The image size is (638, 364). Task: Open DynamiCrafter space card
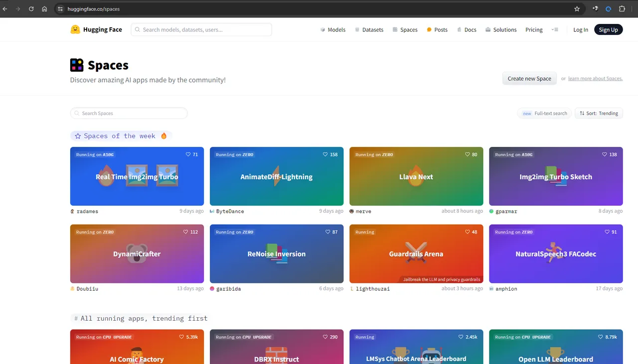(137, 254)
